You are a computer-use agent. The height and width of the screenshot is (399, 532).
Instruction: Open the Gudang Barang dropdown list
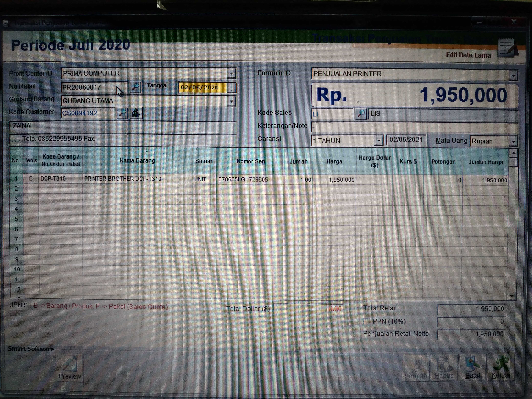(x=231, y=101)
